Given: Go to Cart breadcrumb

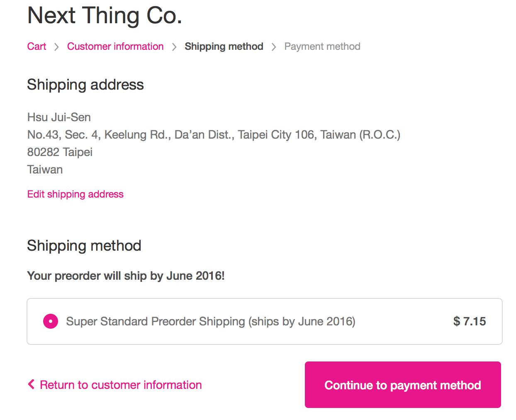Looking at the screenshot, I should (x=37, y=46).
